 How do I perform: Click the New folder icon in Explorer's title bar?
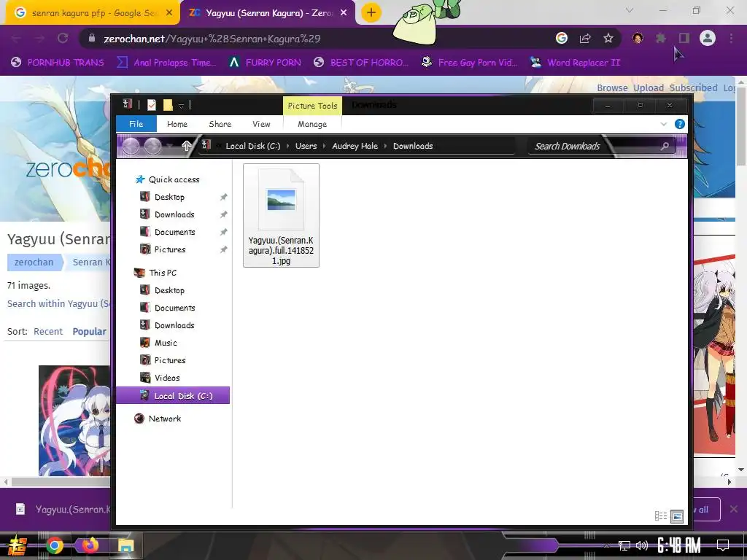(168, 105)
